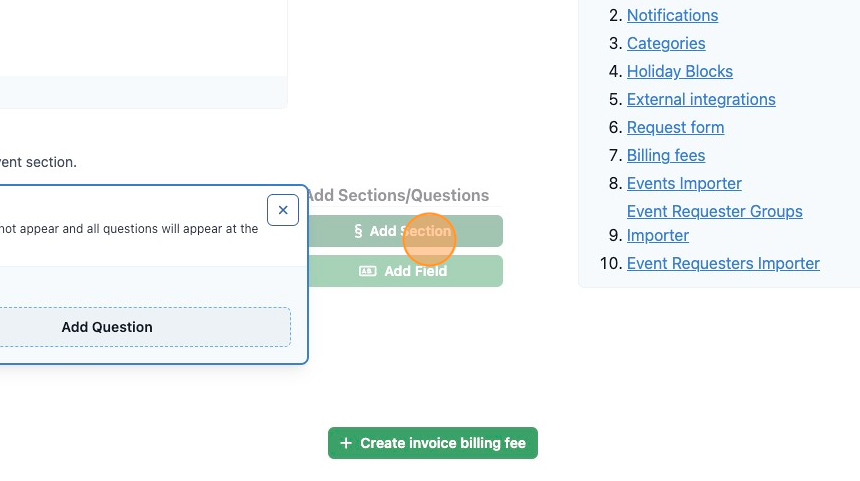Navigate to External integrations
860x481 pixels.
point(701,99)
